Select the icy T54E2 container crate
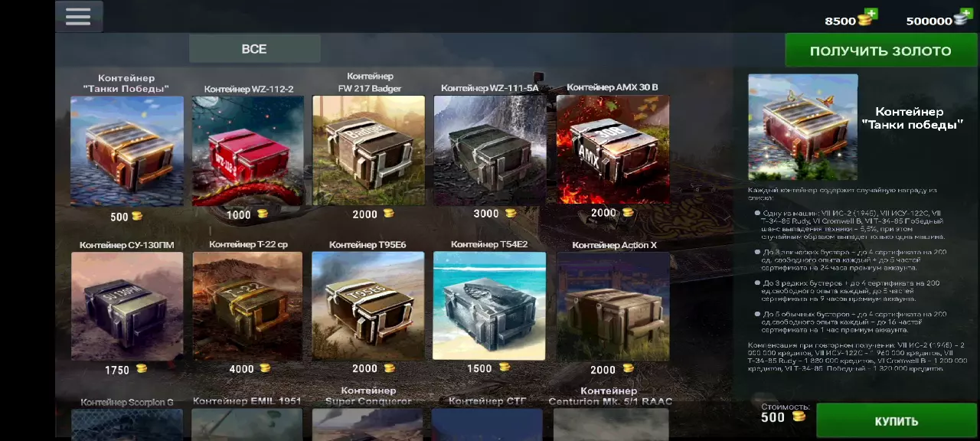The height and width of the screenshot is (441, 980). pyautogui.click(x=490, y=306)
